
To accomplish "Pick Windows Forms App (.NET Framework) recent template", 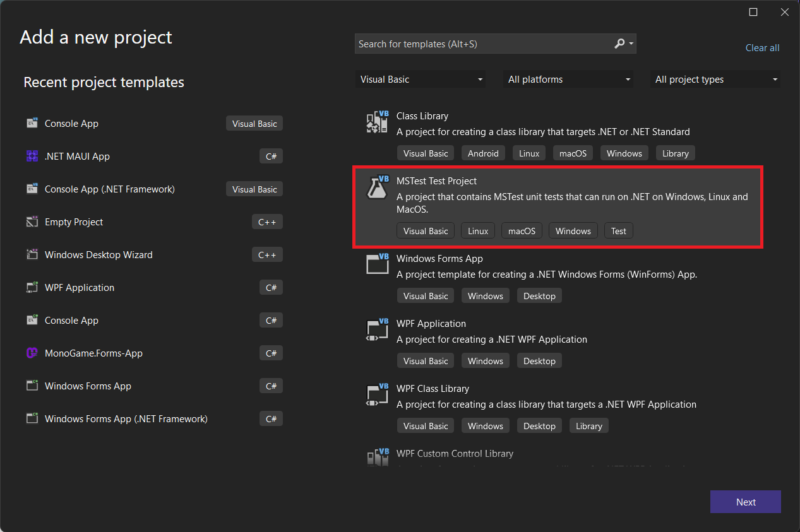I will (126, 419).
